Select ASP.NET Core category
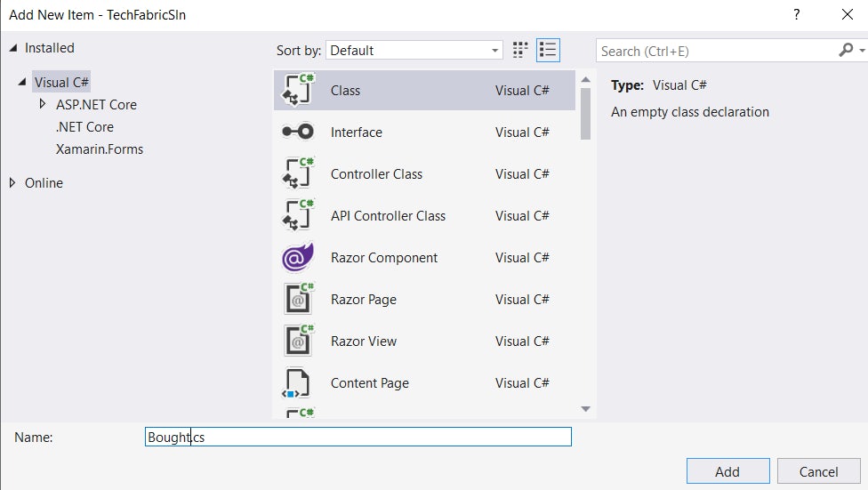 tap(96, 105)
